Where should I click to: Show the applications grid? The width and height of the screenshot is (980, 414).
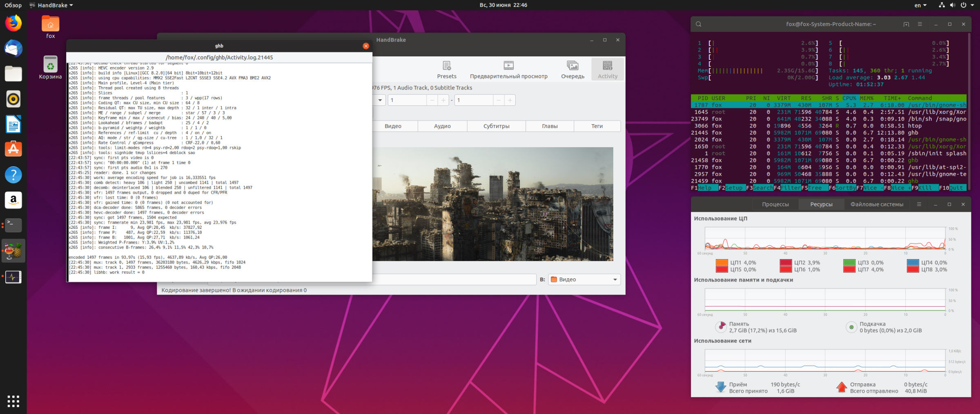13,401
